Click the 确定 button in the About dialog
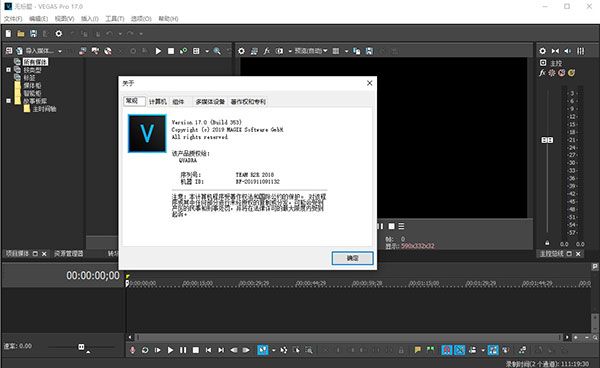Screen dimensions: 600x368 point(352,258)
